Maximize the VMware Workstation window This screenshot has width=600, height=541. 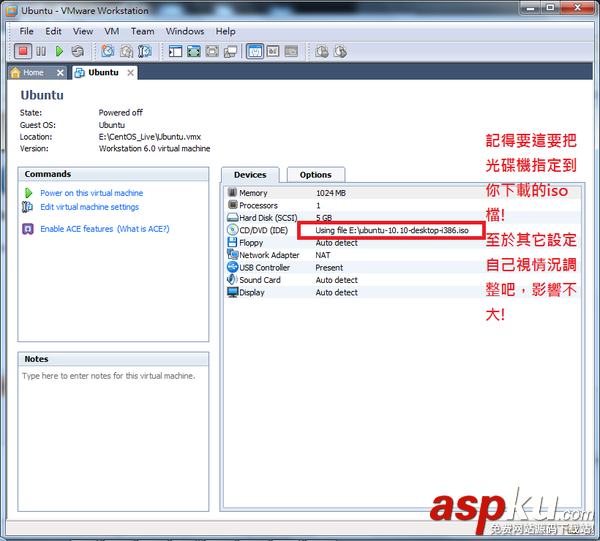click(550, 8)
